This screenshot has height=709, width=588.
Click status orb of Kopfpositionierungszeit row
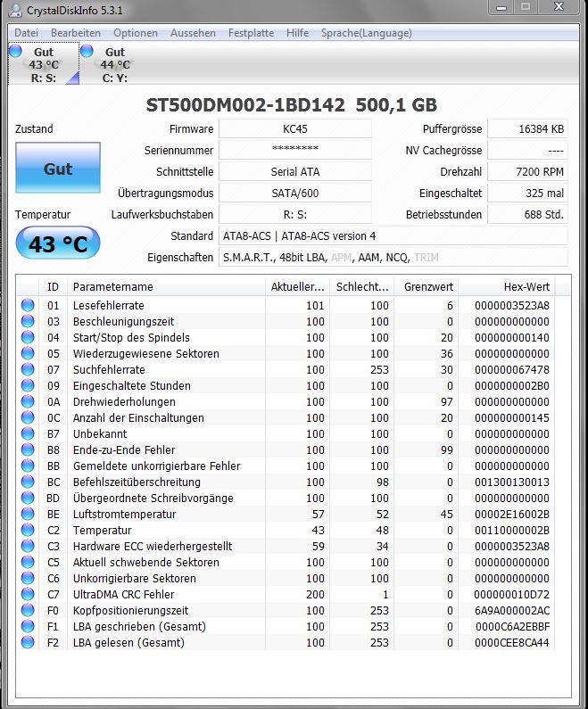[x=28, y=610]
